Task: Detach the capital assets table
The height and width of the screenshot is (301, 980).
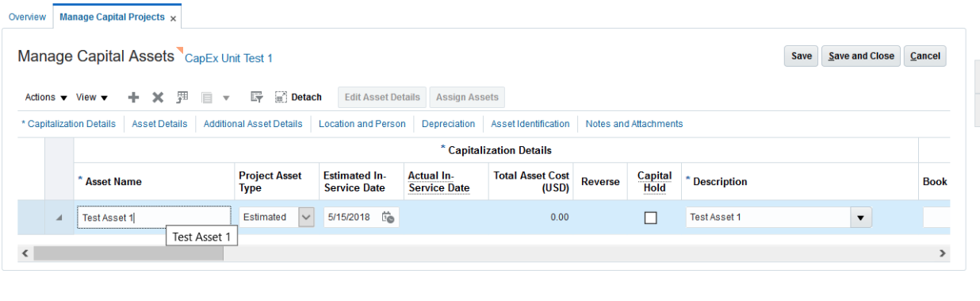Action: pyautogui.click(x=298, y=98)
